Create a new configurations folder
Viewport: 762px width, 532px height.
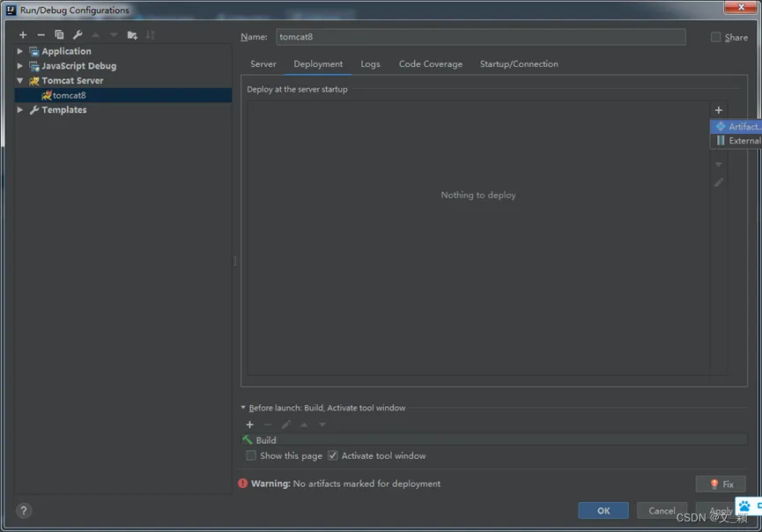coord(132,35)
